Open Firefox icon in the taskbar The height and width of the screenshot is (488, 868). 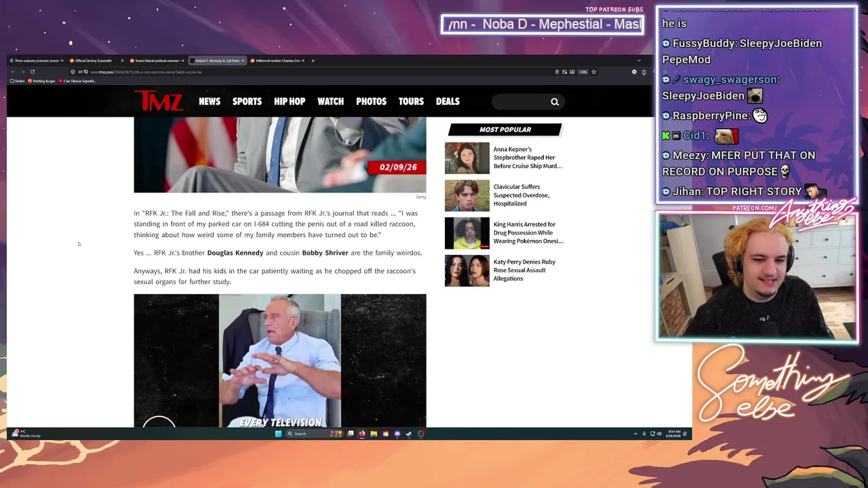pyautogui.click(x=361, y=434)
